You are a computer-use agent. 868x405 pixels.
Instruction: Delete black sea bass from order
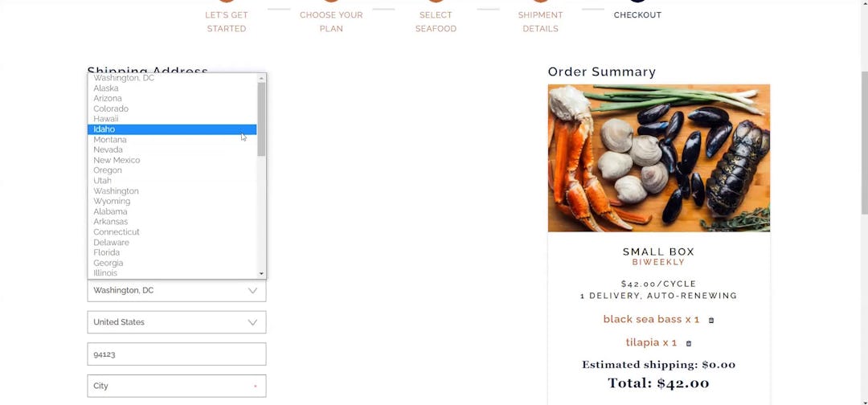(x=711, y=321)
